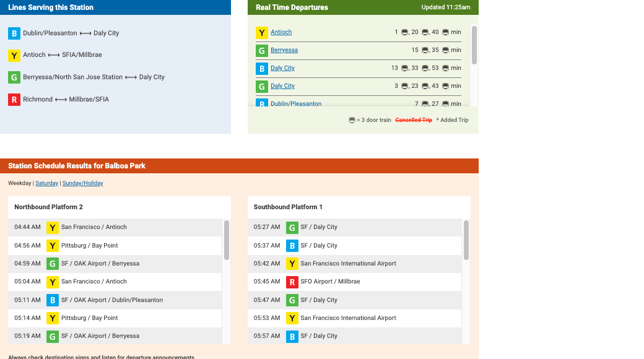644x359 pixels.
Task: Click the Cancelled Trip legend text
Action: click(x=413, y=120)
